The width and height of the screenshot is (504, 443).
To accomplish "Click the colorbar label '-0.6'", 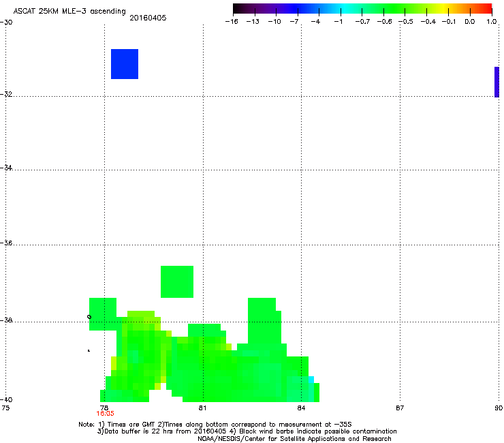I will (384, 22).
